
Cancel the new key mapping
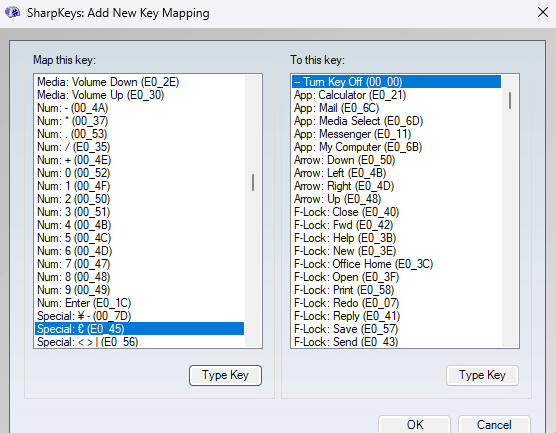point(494,424)
